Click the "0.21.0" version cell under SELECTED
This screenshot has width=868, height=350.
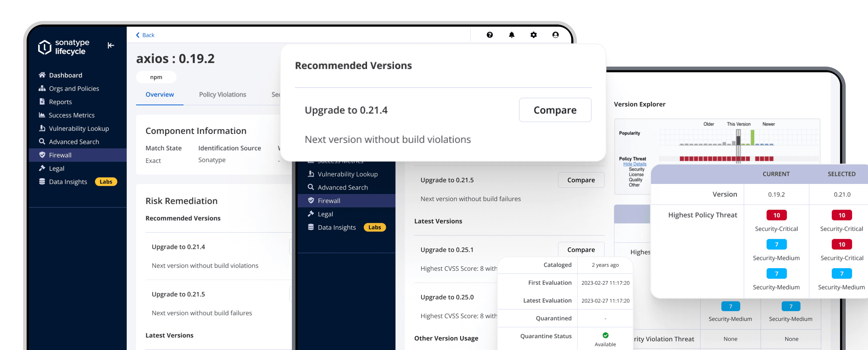pyautogui.click(x=842, y=194)
